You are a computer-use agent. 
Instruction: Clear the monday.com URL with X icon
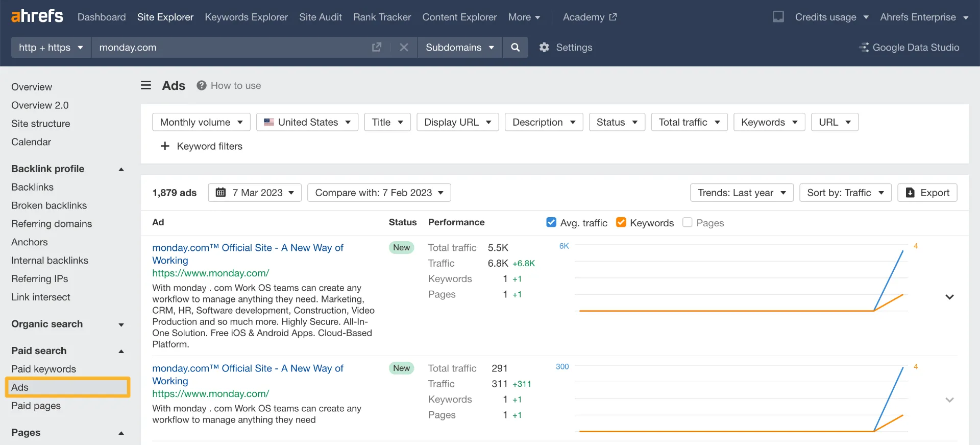click(x=404, y=47)
